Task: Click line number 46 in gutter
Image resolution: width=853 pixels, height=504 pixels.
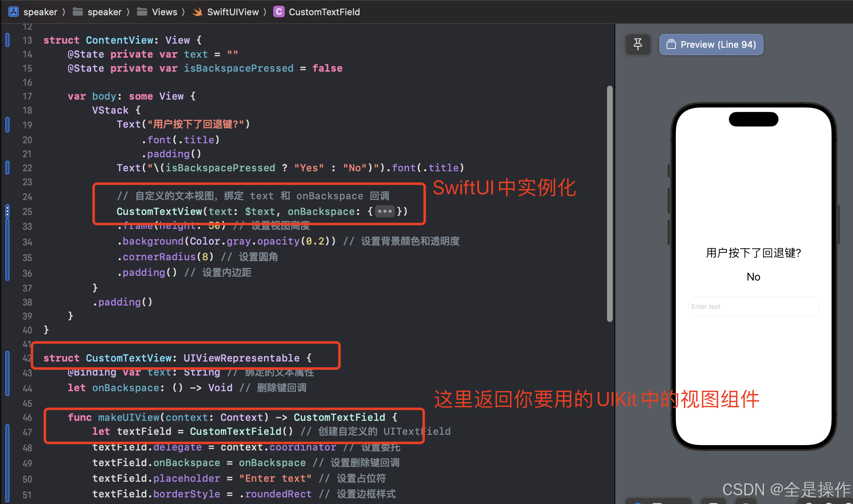Action: (27, 417)
